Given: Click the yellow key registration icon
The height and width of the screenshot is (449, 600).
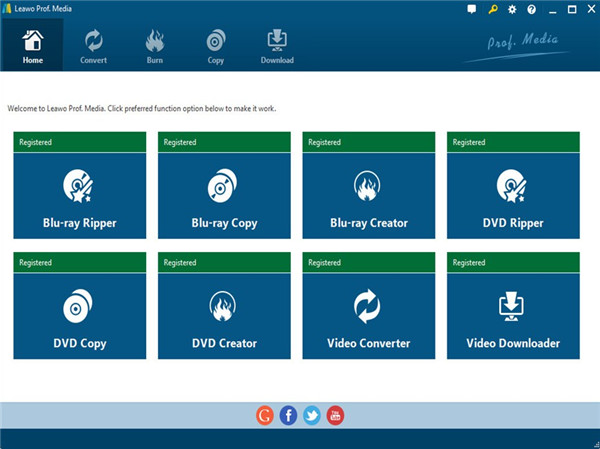Looking at the screenshot, I should pyautogui.click(x=493, y=9).
